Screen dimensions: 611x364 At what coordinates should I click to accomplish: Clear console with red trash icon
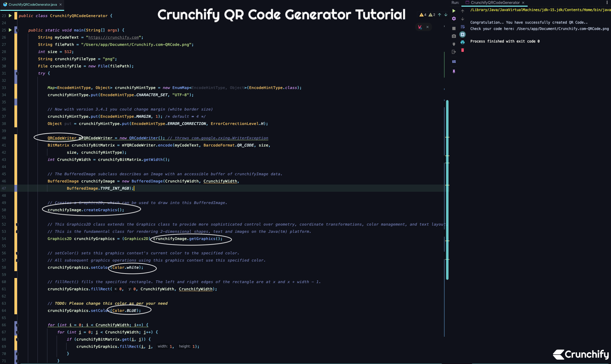(x=463, y=50)
